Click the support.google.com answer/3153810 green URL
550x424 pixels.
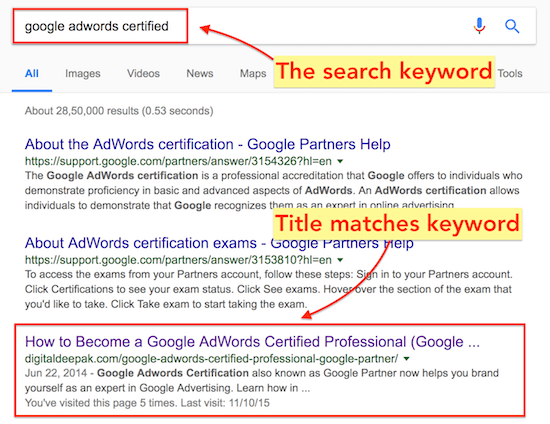pyautogui.click(x=178, y=260)
